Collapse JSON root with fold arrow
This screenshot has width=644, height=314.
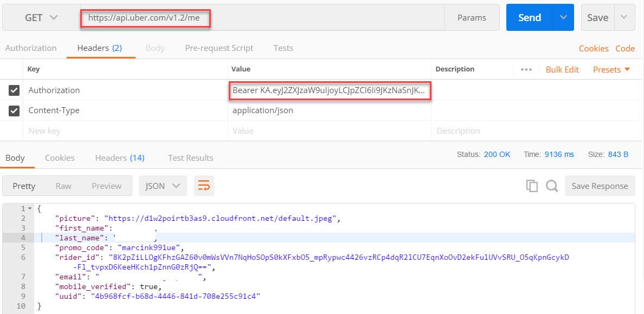pos(30,208)
